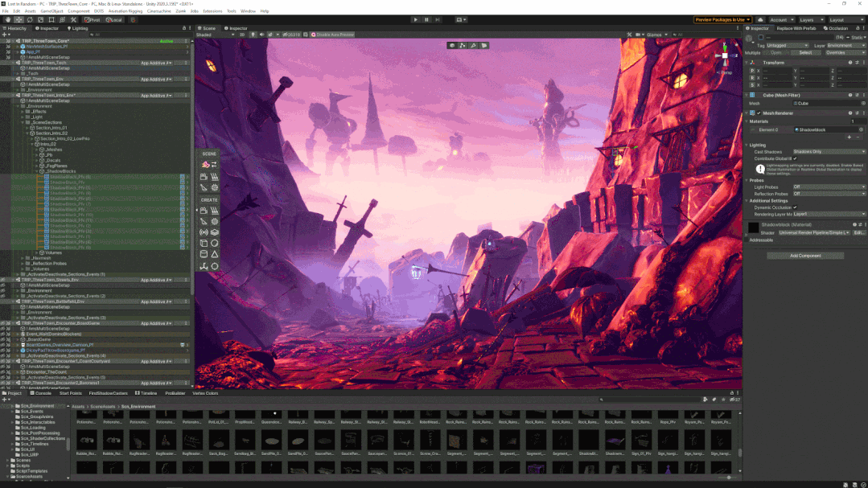Toggle Pivot handle position

(x=93, y=20)
